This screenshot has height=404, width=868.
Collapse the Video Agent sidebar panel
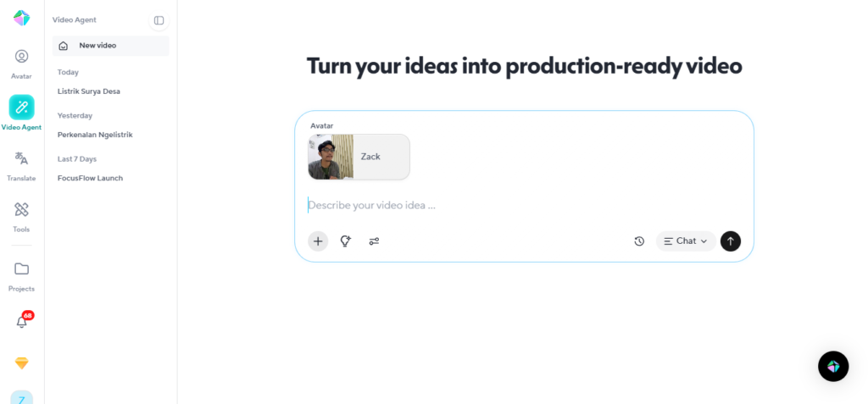click(159, 20)
